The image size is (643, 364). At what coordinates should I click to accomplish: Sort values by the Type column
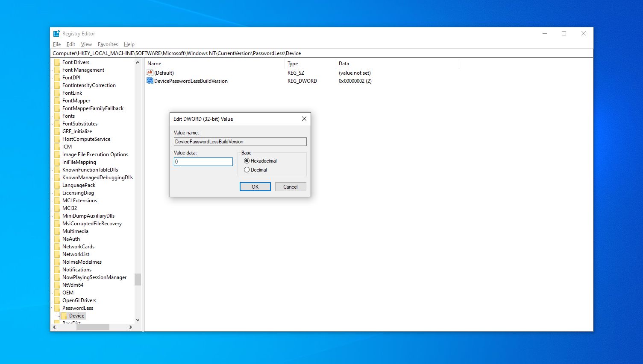click(x=310, y=64)
